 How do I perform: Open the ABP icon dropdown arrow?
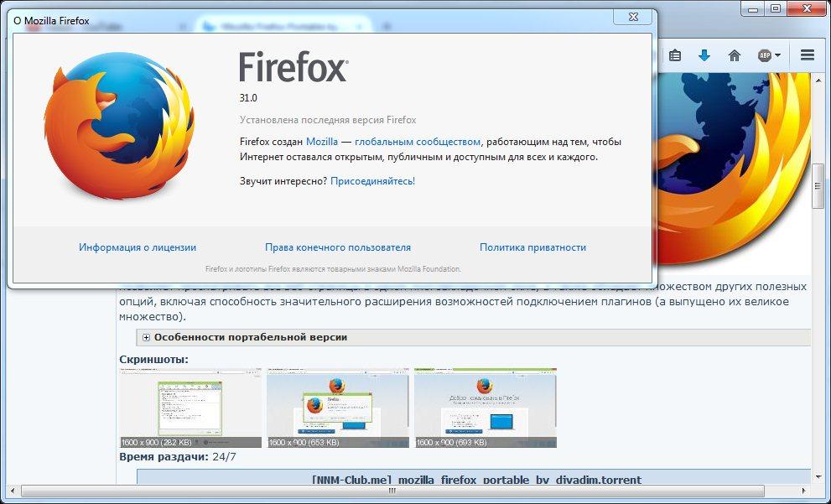click(x=777, y=55)
